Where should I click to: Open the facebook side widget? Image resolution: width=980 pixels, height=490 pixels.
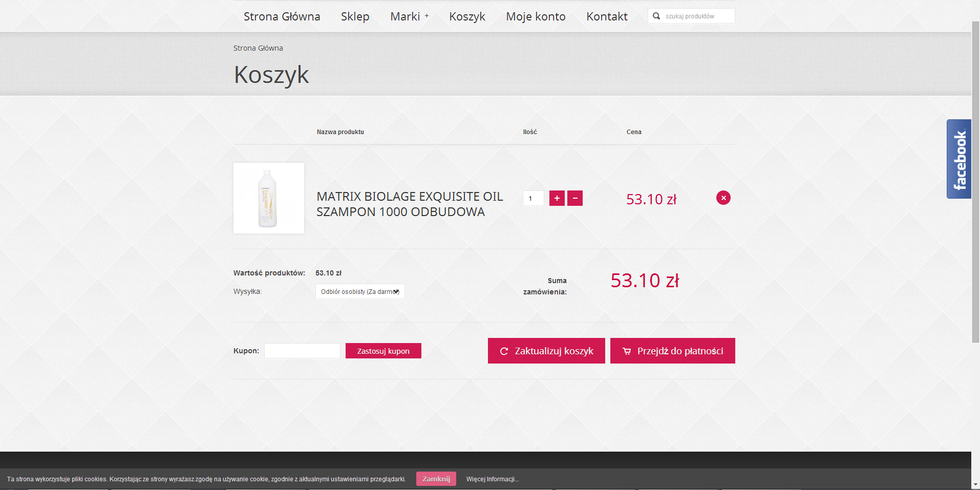[959, 159]
